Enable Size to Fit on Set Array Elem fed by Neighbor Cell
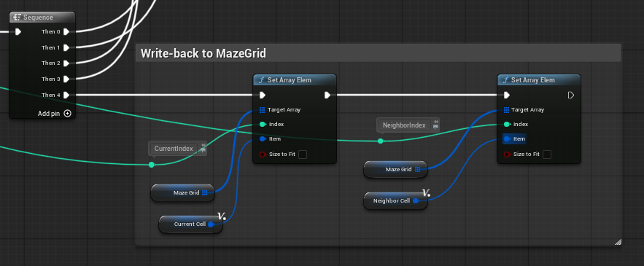 coord(547,154)
